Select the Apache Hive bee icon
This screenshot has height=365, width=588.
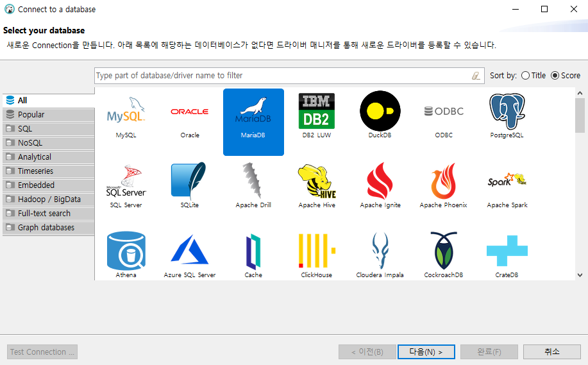[317, 181]
